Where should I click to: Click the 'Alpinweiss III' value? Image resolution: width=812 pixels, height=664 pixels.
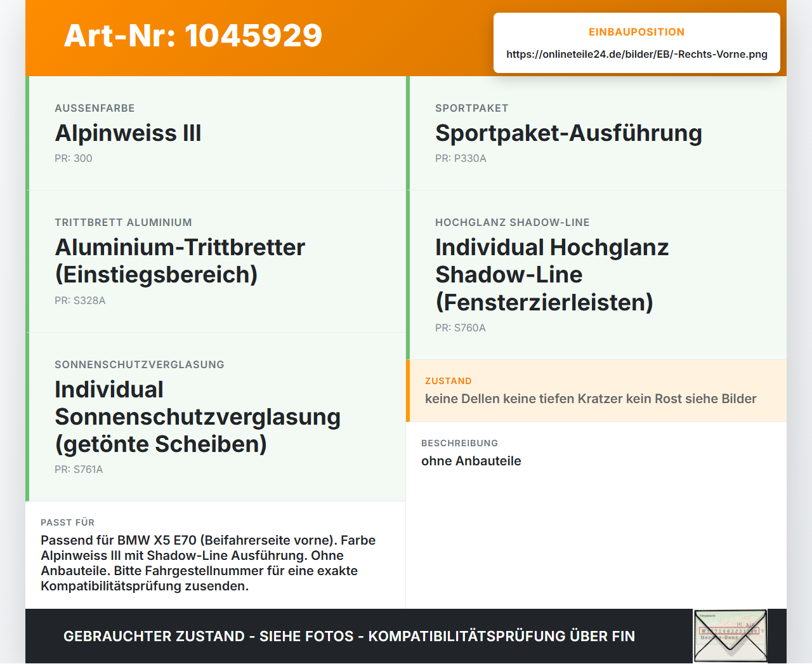coord(128,133)
